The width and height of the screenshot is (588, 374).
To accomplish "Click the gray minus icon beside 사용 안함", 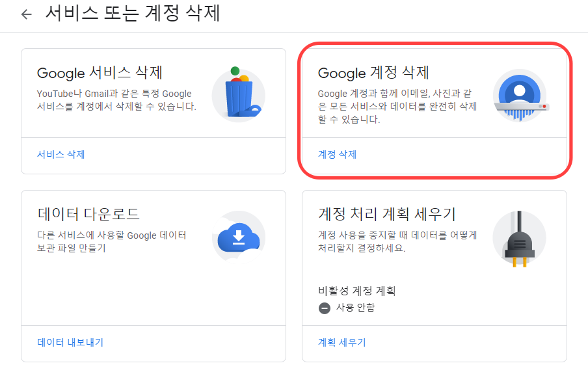I will pyautogui.click(x=325, y=308).
